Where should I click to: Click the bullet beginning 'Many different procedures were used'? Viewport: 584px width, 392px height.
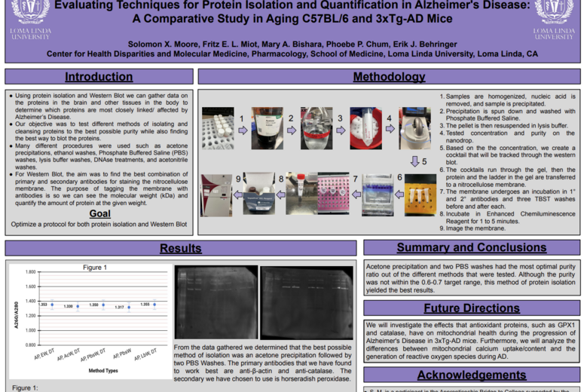[99, 157]
